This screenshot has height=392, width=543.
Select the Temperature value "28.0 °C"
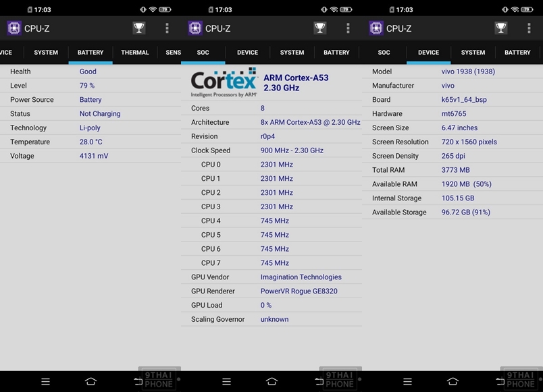pyautogui.click(x=90, y=142)
